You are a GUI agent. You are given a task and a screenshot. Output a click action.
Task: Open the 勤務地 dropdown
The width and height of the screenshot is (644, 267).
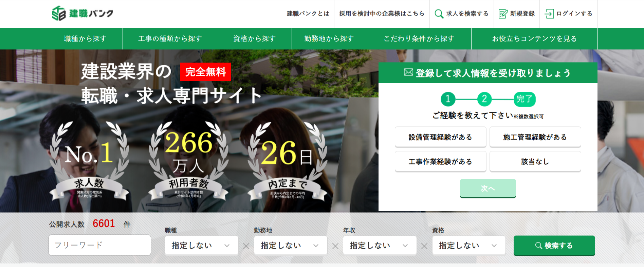[291, 245]
